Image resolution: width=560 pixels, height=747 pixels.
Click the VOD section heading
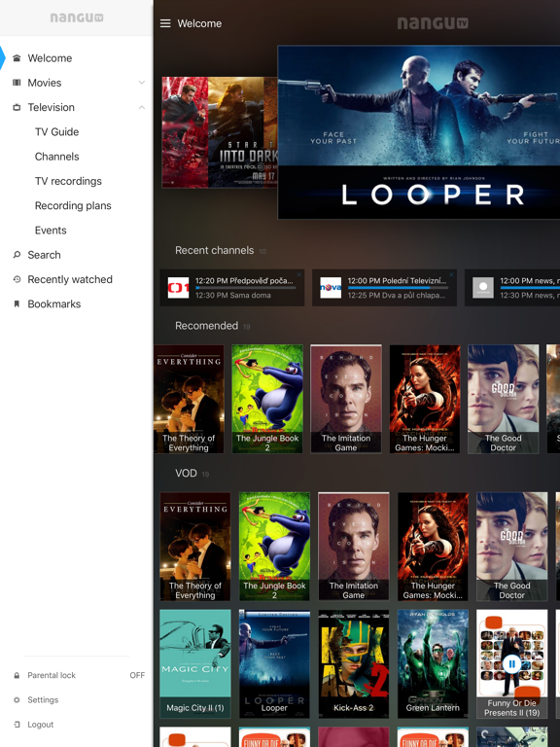click(186, 473)
